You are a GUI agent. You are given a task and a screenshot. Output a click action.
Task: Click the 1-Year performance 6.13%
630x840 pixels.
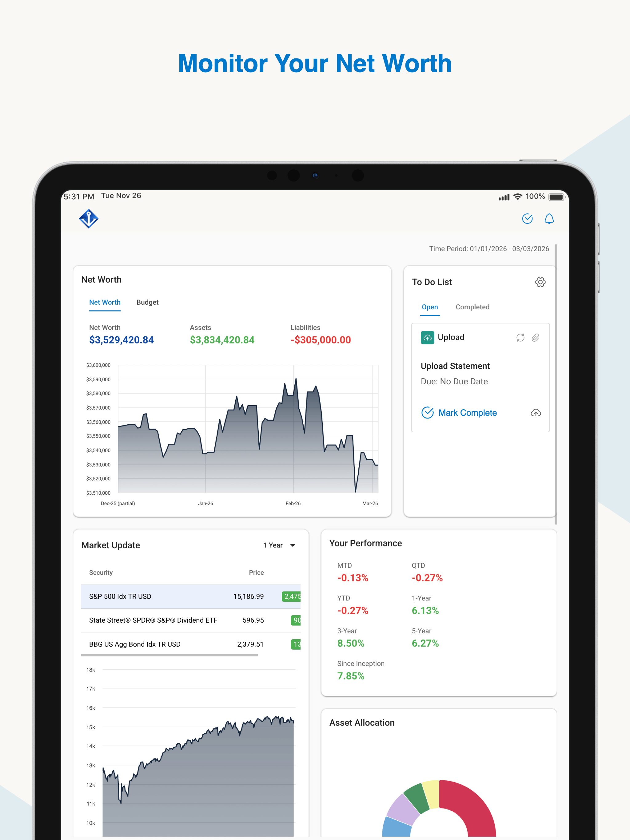(x=425, y=610)
